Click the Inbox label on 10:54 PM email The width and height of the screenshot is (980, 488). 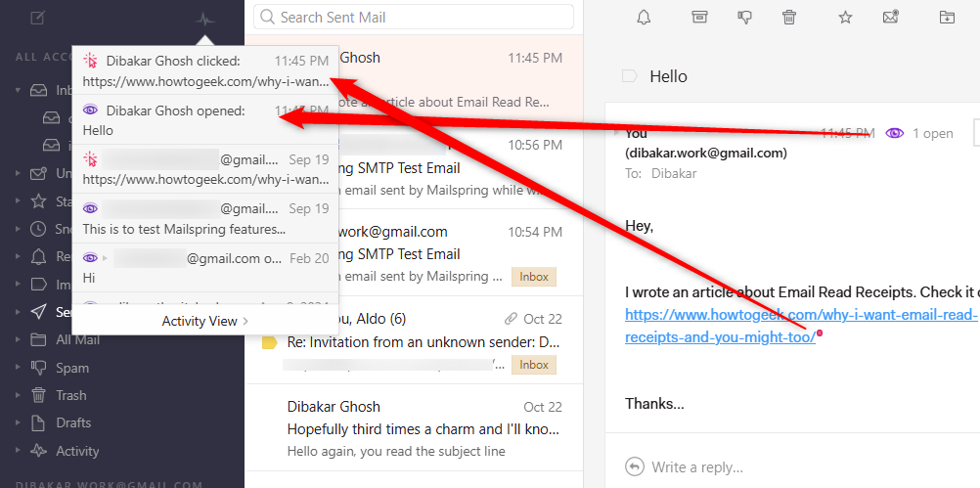534,277
